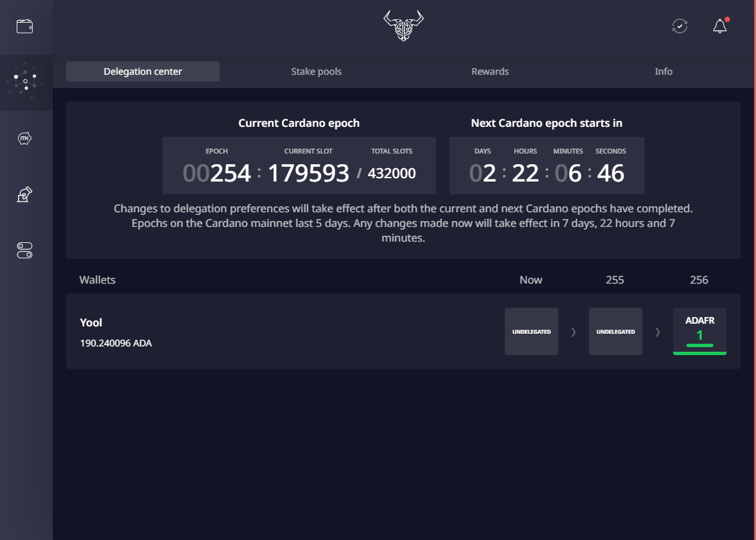Click the Yool wallet name
This screenshot has height=540, width=756.
coord(91,323)
